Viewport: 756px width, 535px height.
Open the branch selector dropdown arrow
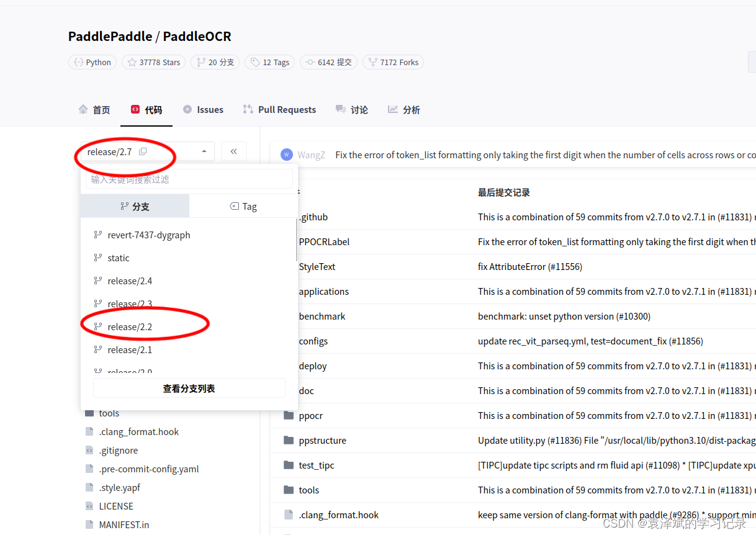coord(204,151)
